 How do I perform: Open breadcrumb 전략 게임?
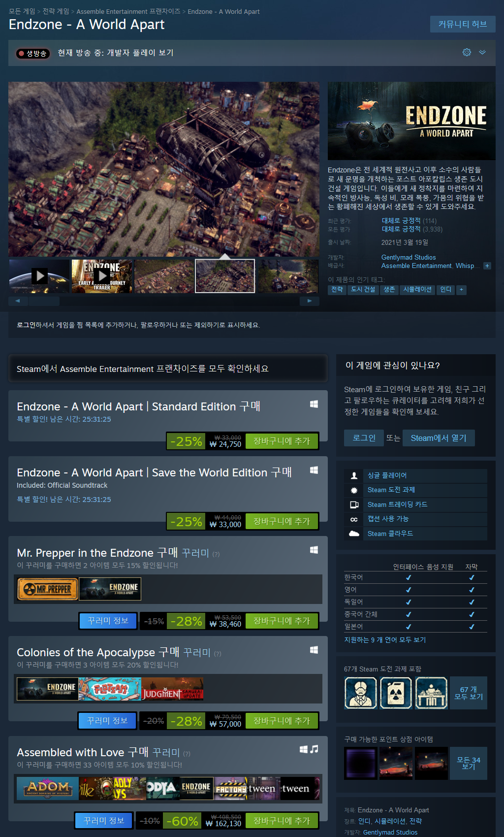(x=56, y=11)
